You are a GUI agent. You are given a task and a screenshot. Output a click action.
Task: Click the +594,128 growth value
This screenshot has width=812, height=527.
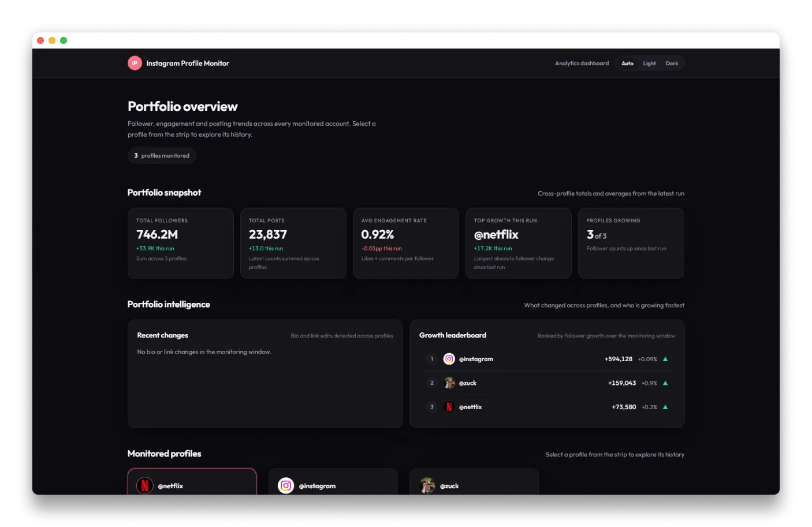point(619,359)
